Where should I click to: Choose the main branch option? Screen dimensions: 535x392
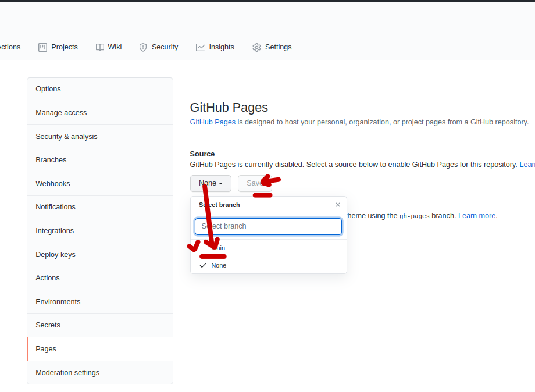(x=219, y=248)
